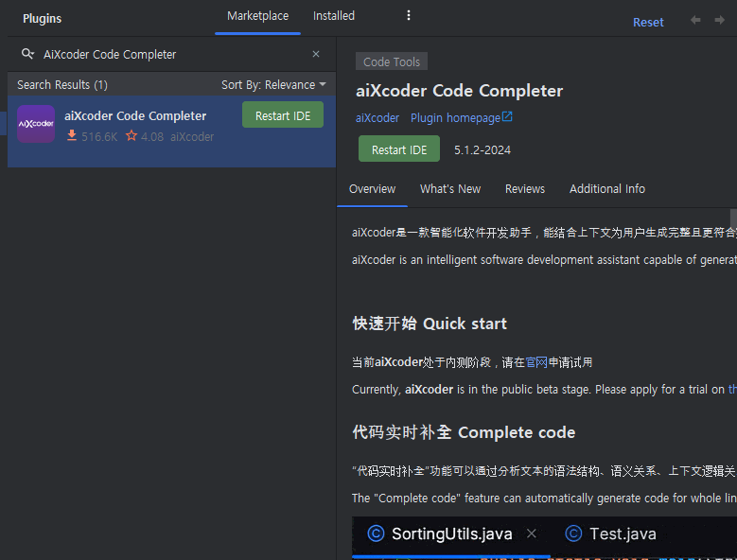Select the aiXcoder Code Completer result row

point(171,131)
